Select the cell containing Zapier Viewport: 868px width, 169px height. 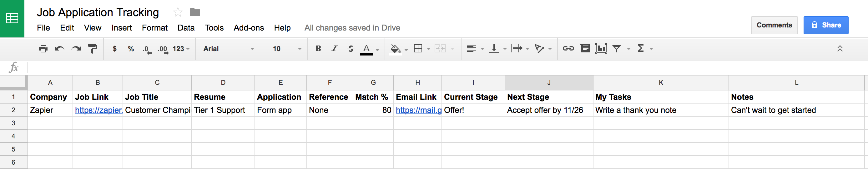click(50, 110)
